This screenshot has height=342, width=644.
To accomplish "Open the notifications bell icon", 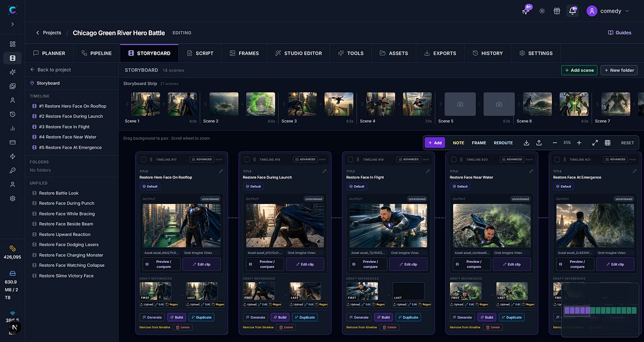I will [572, 11].
